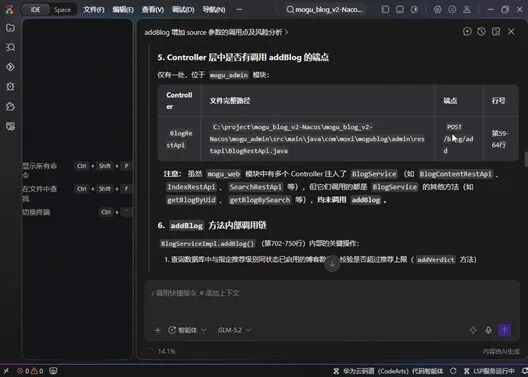Start a new chat with the plus bubble icon

467,32
